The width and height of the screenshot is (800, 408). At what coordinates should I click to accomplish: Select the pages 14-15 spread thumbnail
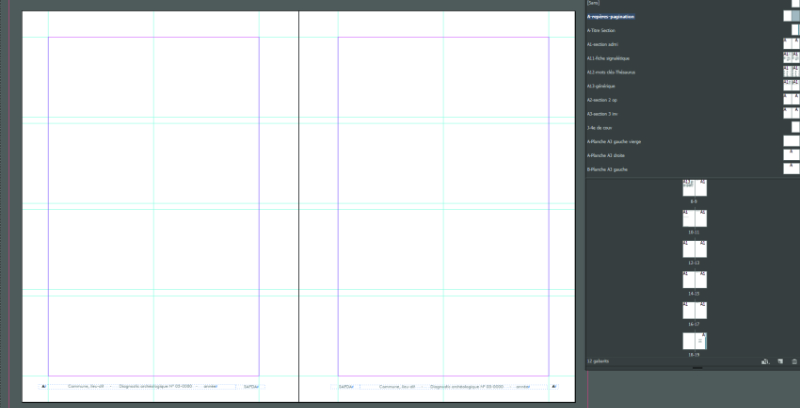tap(695, 279)
